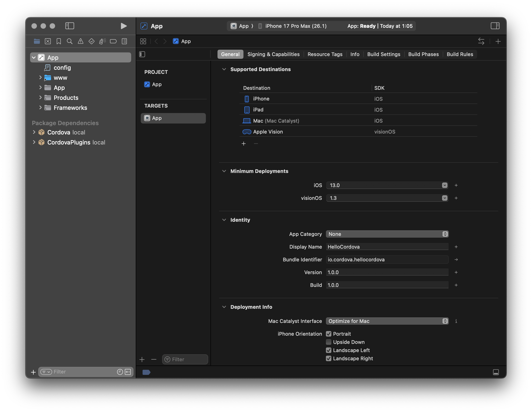
Task: Enable the Upside Down orientation checkbox
Action: [329, 342]
